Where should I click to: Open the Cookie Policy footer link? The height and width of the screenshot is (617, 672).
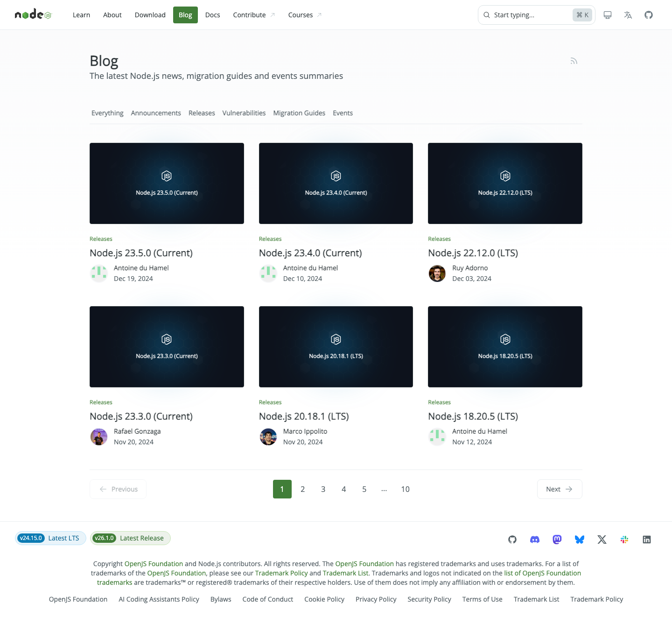(x=324, y=599)
